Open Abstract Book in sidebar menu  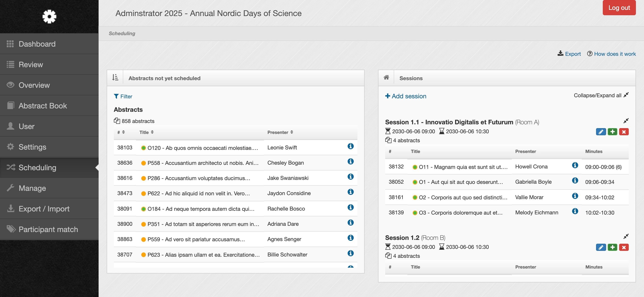click(x=43, y=106)
